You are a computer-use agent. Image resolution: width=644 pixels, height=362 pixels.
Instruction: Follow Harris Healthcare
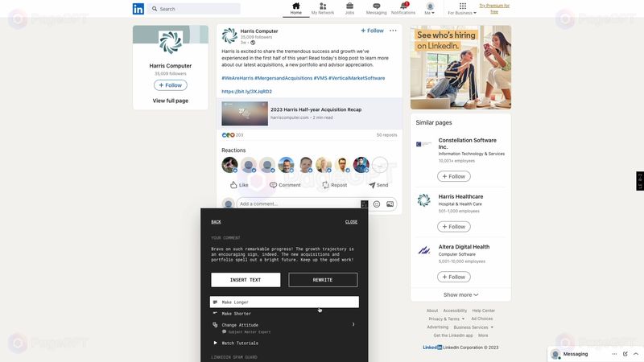point(454,227)
